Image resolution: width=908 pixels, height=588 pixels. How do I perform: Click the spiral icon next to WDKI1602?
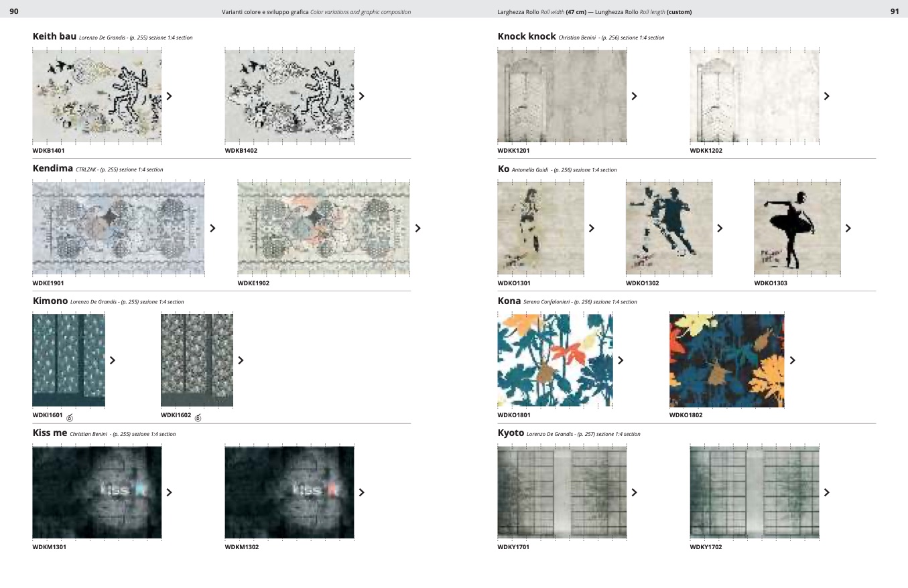click(198, 417)
